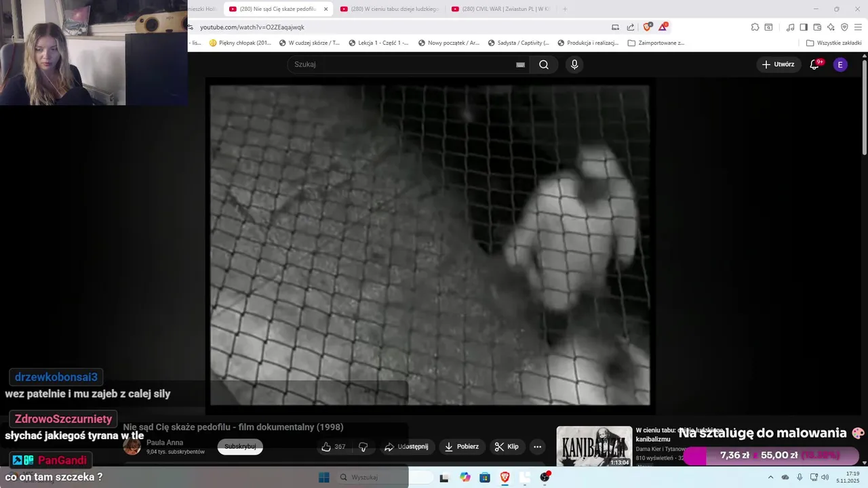Open YouTube notifications bell
868x488 pixels.
pos(815,64)
